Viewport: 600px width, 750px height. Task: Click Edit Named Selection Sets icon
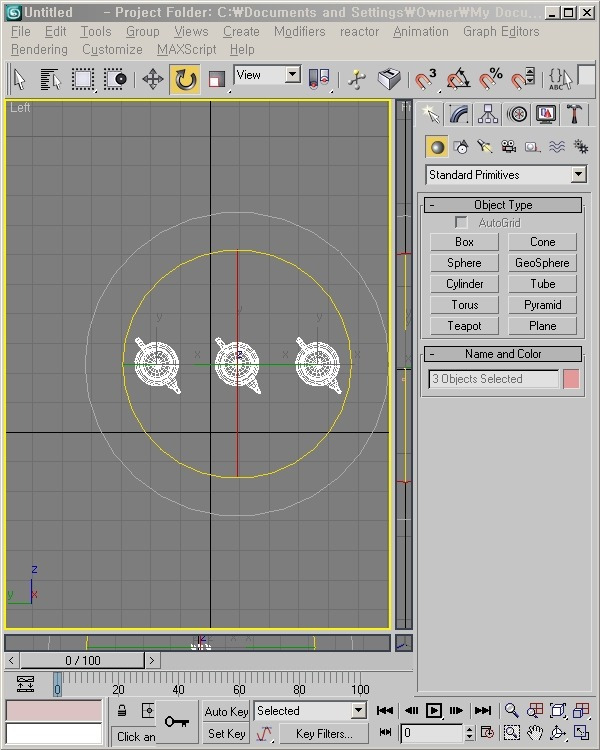560,79
